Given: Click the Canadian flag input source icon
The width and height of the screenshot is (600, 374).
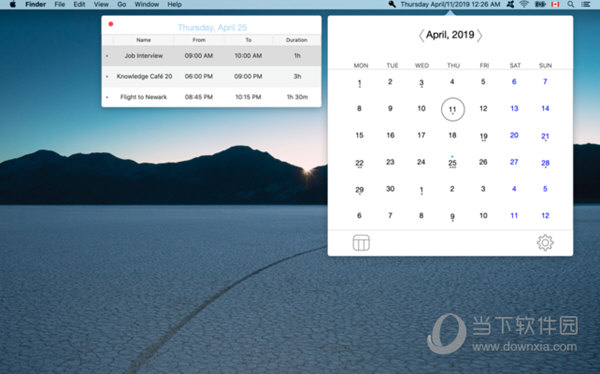Looking at the screenshot, I should pos(555,4).
